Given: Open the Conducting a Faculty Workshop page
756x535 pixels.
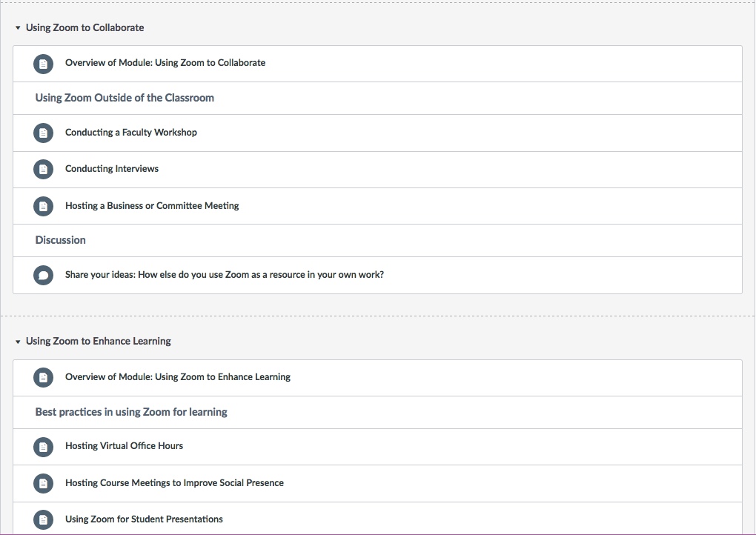Looking at the screenshot, I should [130, 133].
